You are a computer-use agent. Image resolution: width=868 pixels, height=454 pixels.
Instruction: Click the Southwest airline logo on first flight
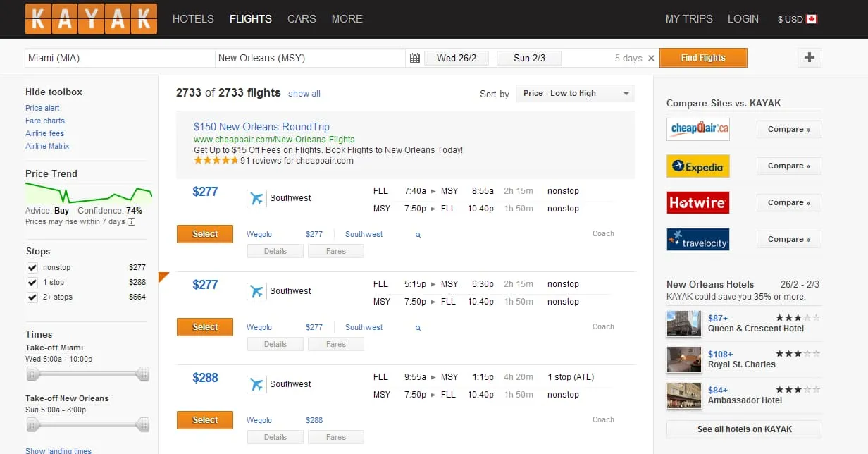258,197
